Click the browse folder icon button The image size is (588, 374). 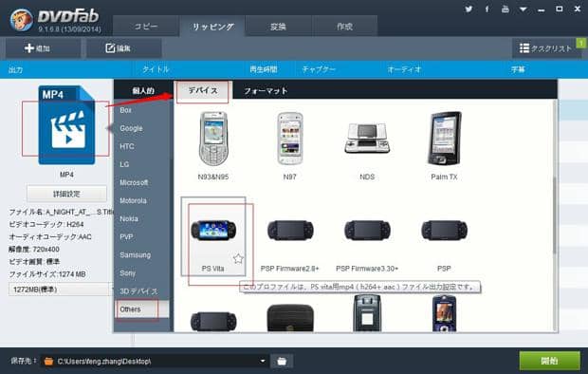282,362
